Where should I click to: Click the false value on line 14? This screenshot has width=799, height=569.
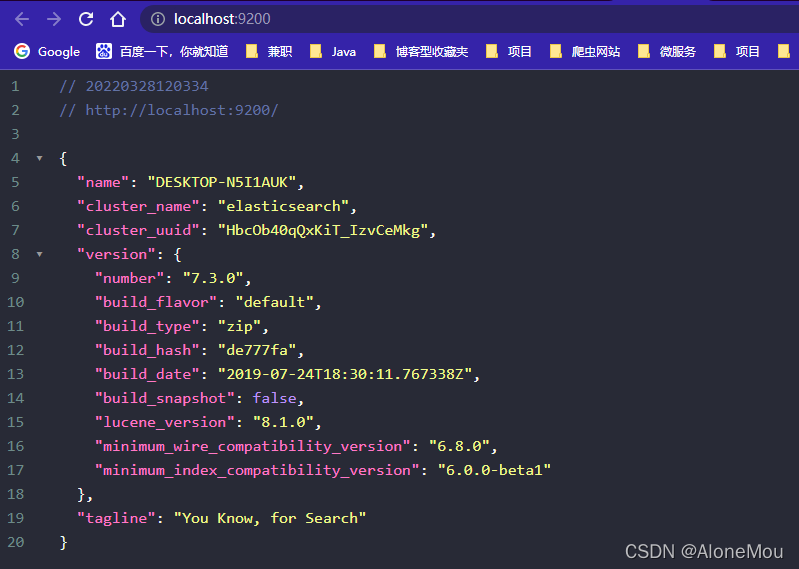(x=275, y=398)
